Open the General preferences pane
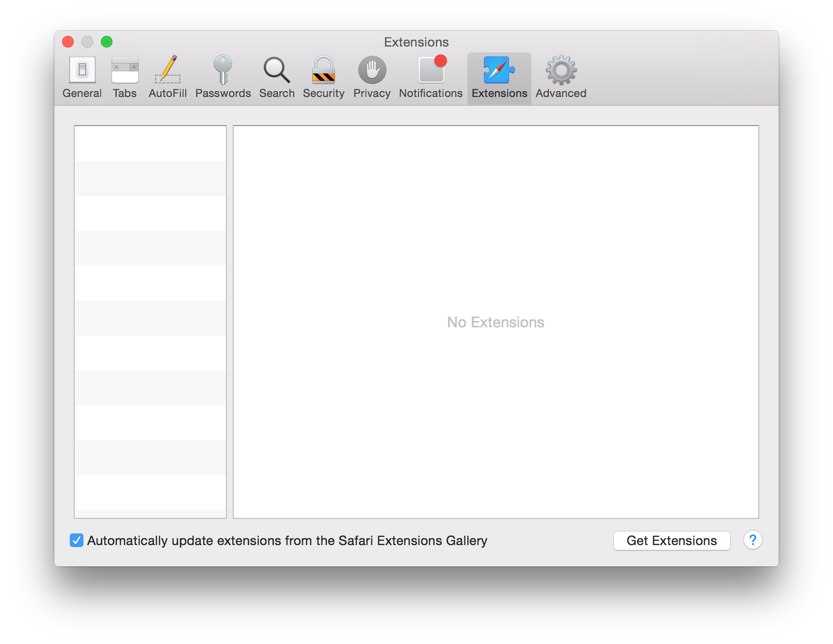This screenshot has width=833, height=644. point(82,78)
